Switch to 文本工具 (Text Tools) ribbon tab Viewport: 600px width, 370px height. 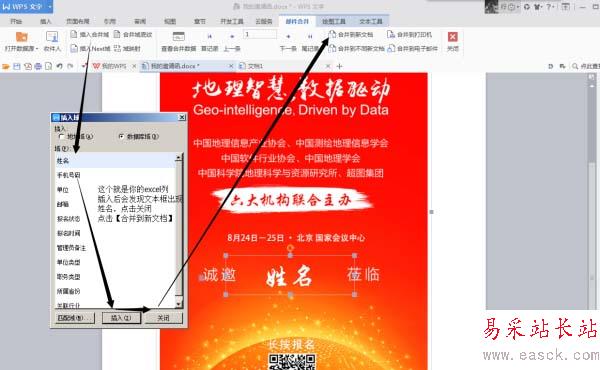[371, 21]
